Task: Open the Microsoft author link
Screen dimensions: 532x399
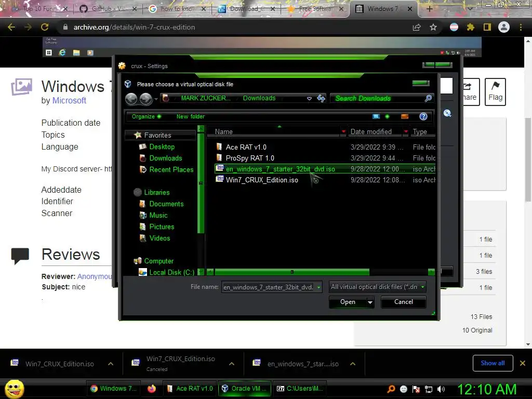Action: pyautogui.click(x=69, y=100)
